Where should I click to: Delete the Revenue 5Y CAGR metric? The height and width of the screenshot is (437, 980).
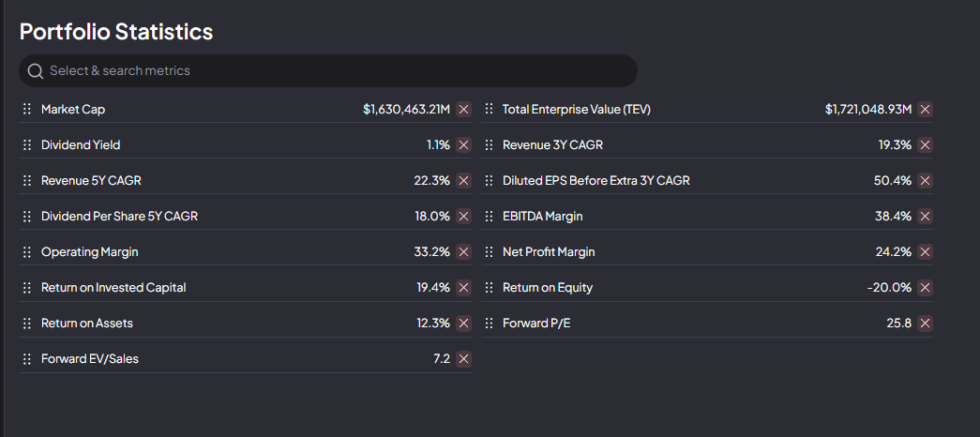pyautogui.click(x=463, y=181)
